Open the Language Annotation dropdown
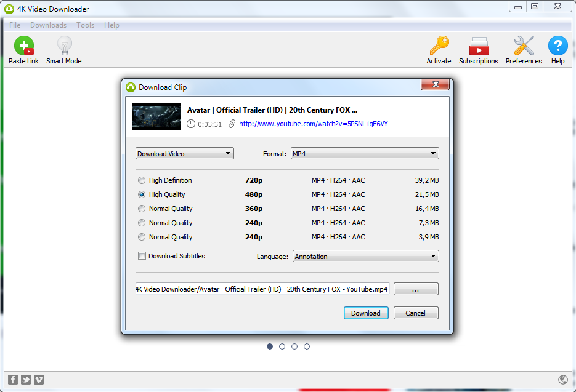576x392 pixels. click(366, 256)
